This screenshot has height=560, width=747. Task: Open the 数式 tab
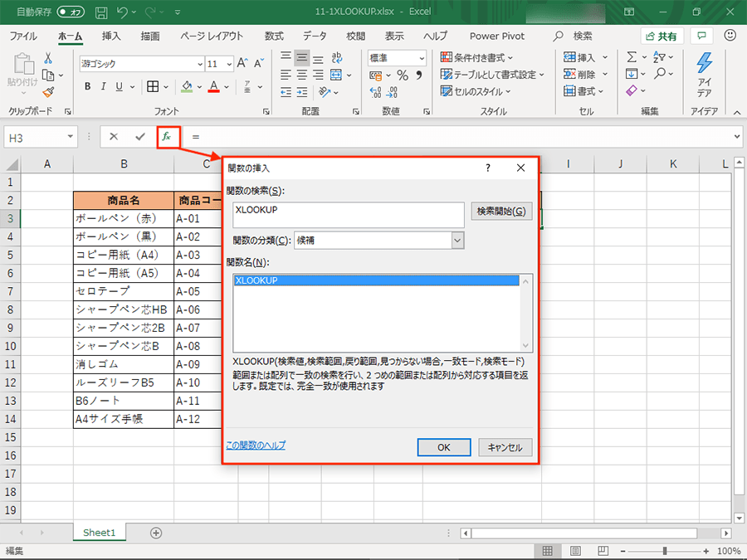[274, 37]
